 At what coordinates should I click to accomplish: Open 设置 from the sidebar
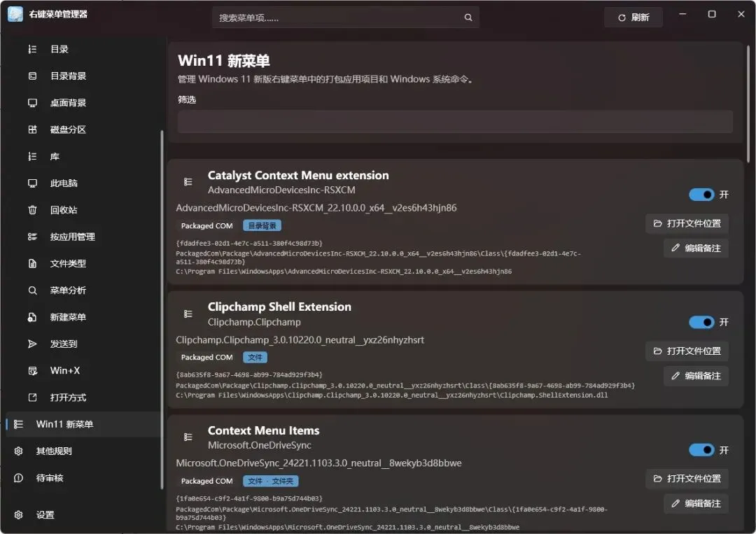coord(83,514)
